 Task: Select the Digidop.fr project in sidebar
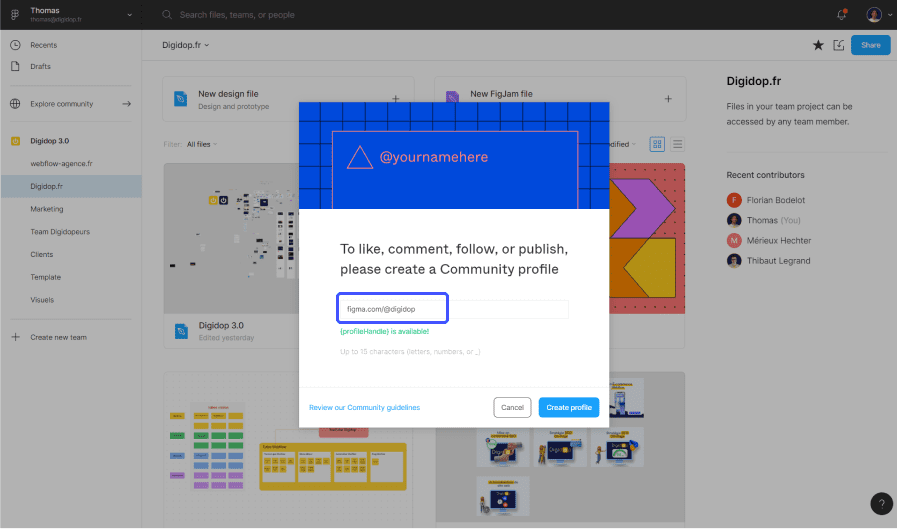point(71,186)
